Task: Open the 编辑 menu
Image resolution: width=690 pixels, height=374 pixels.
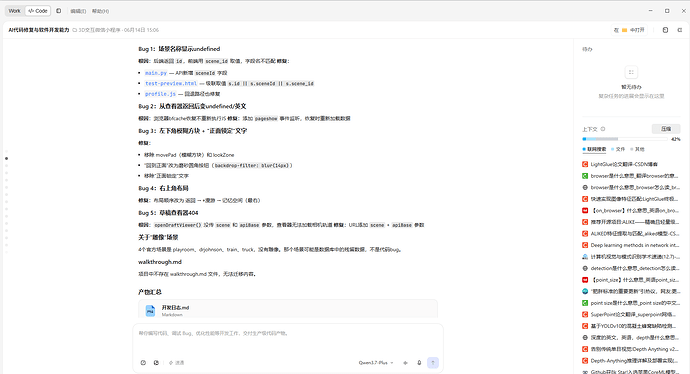Action: click(x=78, y=11)
